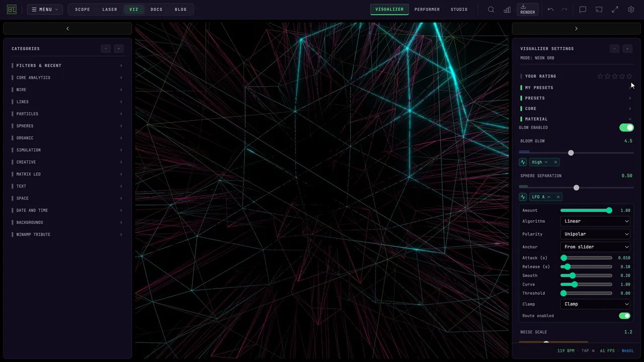Expand the Particles category
The height and width of the screenshot is (362, 644).
(67, 114)
